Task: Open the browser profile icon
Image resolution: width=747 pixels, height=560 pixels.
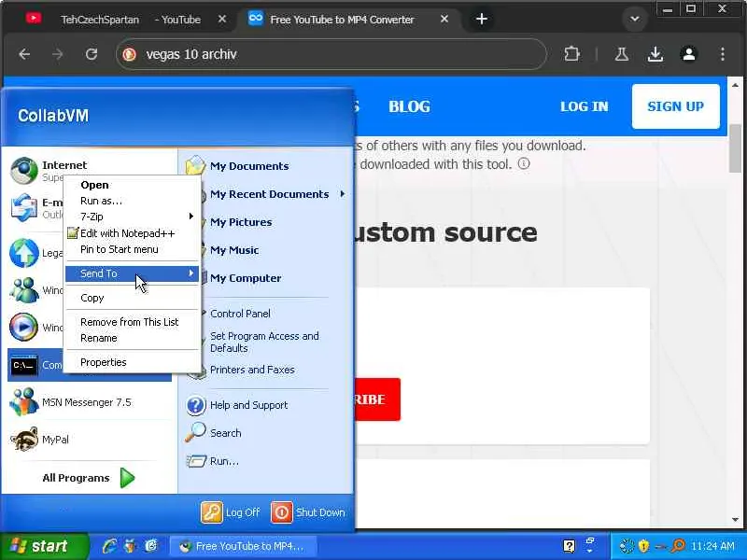Action: tap(689, 54)
